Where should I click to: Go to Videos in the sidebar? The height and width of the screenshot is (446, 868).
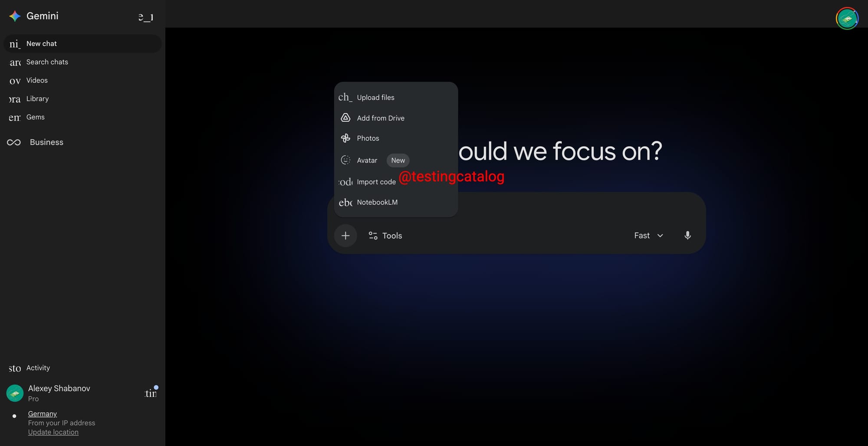[82, 80]
